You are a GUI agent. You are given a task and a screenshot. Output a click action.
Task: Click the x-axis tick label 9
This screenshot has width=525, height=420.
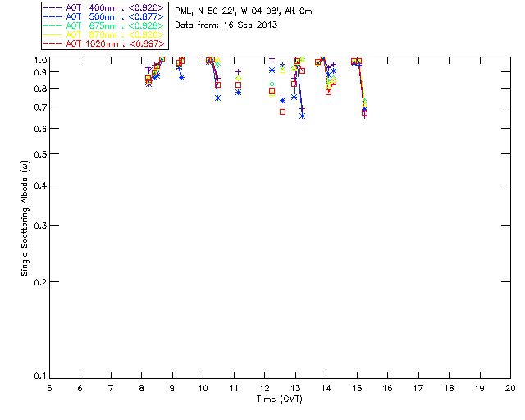172,388
